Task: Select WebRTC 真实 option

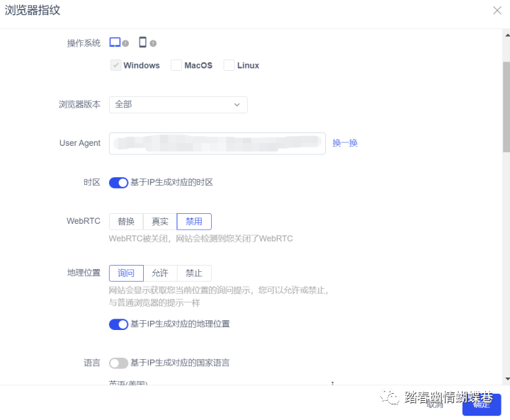Action: tap(160, 222)
